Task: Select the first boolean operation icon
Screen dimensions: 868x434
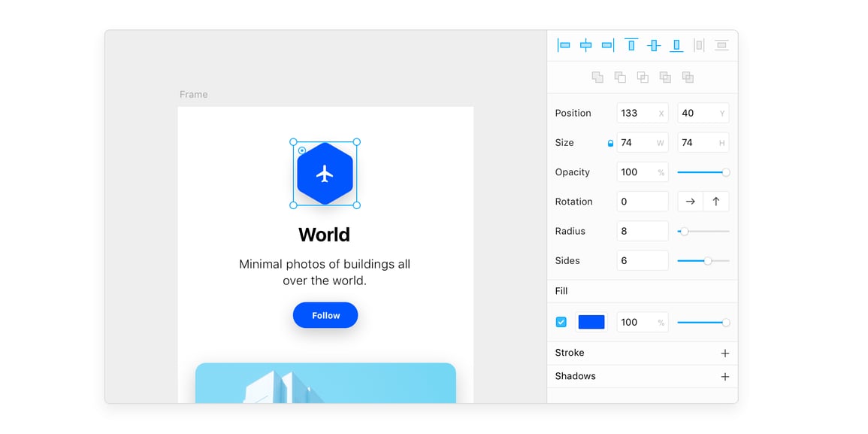Action: (x=597, y=77)
